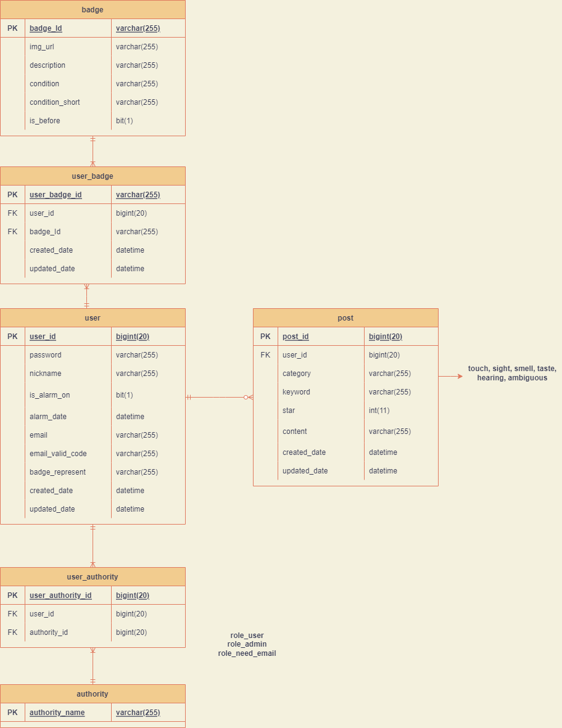Select the touch, sight, smell note text
This screenshot has width=562, height=728.
tap(512, 373)
